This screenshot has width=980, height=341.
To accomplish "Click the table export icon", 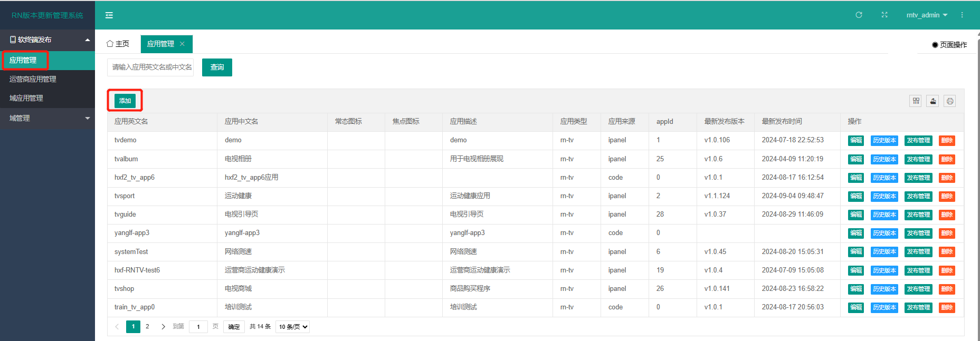I will pyautogui.click(x=933, y=101).
